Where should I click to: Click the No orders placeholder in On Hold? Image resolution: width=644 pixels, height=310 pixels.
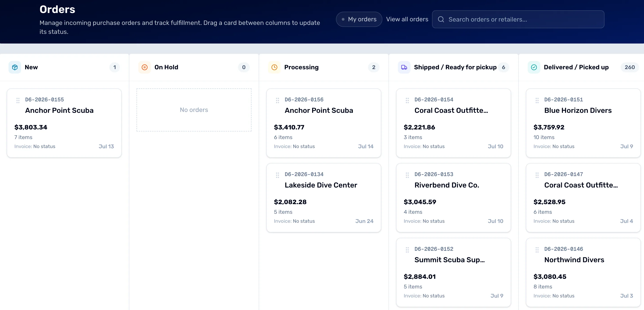point(194,110)
